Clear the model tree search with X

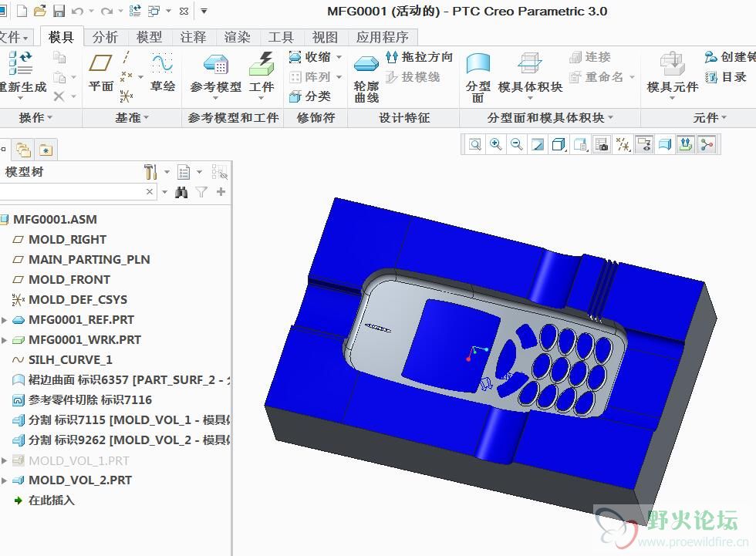click(150, 192)
